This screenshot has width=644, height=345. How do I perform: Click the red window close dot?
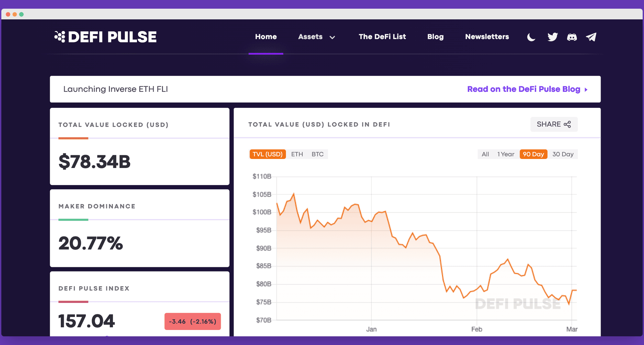pyautogui.click(x=8, y=14)
